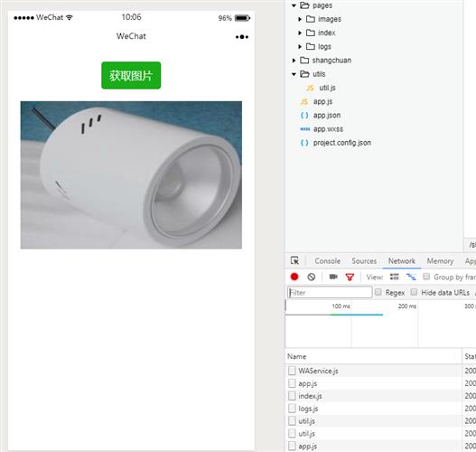Open the app.json file
This screenshot has height=452, width=476.
[327, 116]
